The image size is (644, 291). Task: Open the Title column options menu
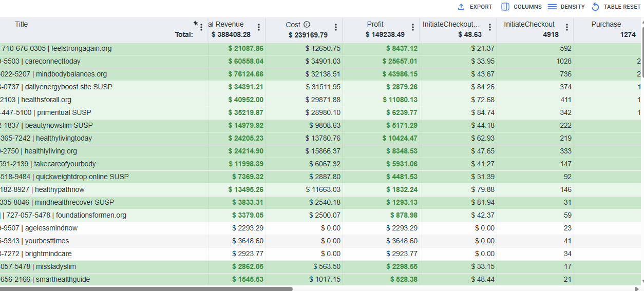[201, 27]
